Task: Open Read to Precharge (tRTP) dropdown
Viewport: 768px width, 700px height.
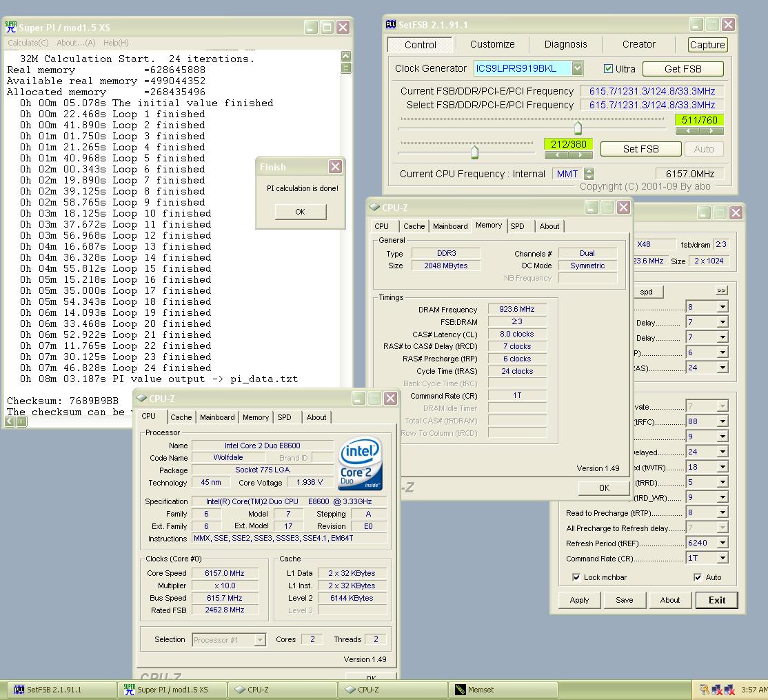Action: (722, 512)
